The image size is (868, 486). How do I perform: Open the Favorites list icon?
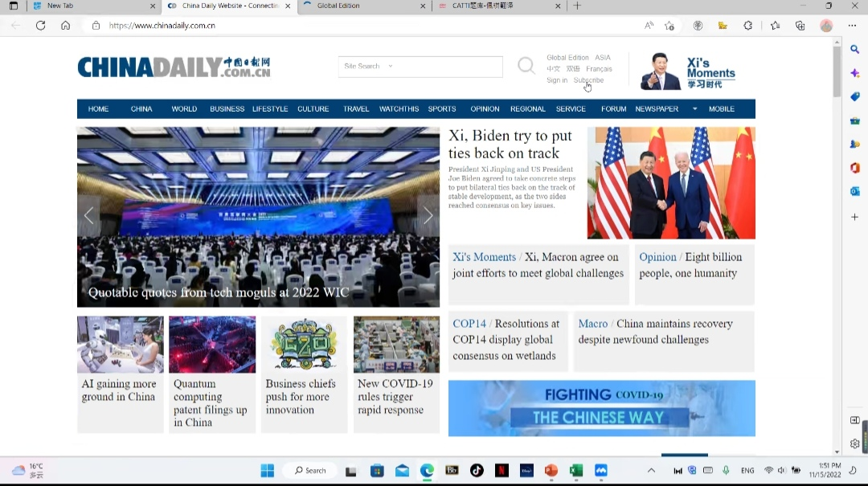(x=775, y=26)
